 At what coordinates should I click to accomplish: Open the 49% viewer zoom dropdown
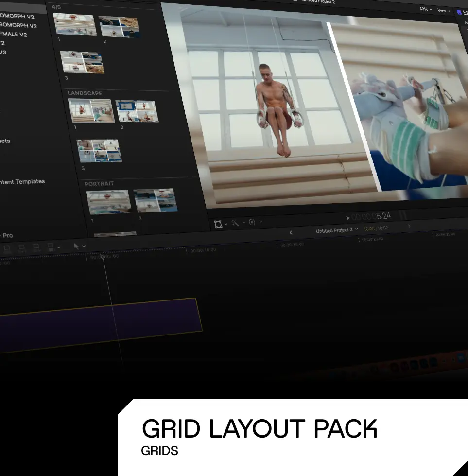coord(425,10)
